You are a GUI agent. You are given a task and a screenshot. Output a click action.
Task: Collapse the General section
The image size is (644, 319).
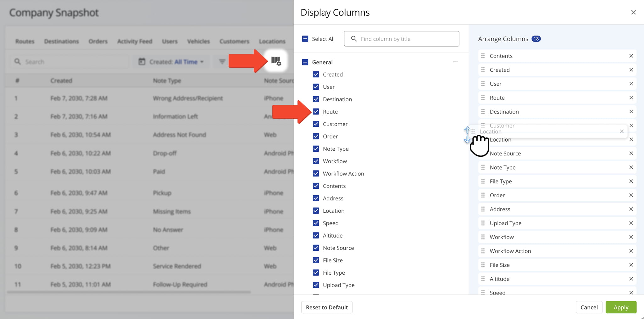click(x=455, y=62)
